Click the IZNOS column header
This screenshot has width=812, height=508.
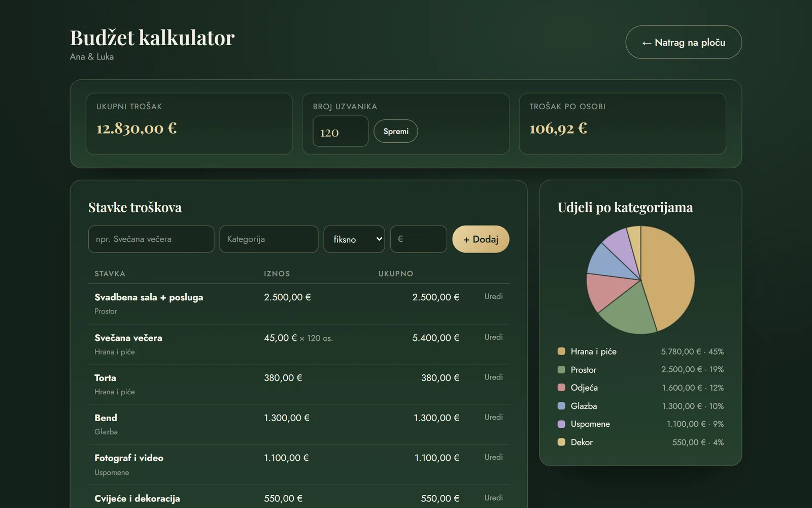(277, 274)
